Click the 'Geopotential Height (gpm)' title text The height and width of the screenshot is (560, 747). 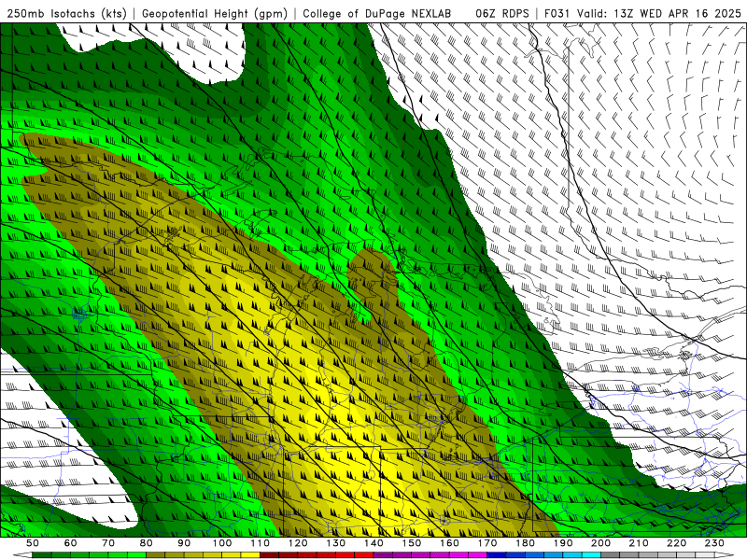tap(215, 14)
